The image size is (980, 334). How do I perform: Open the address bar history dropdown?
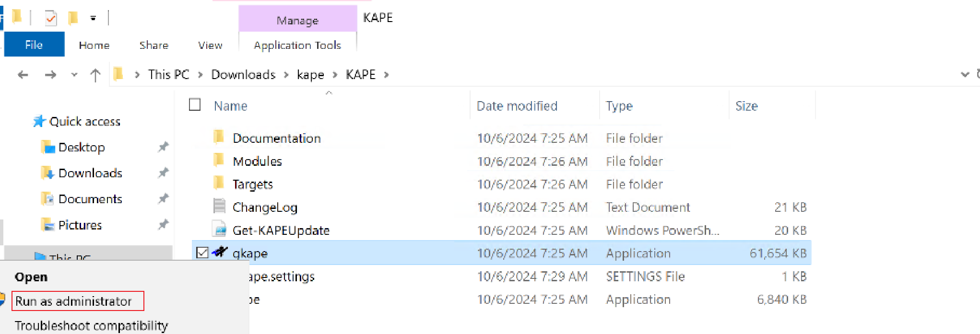click(965, 75)
